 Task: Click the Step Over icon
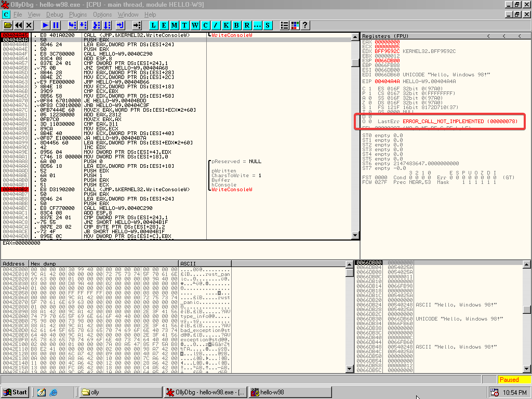[x=83, y=25]
